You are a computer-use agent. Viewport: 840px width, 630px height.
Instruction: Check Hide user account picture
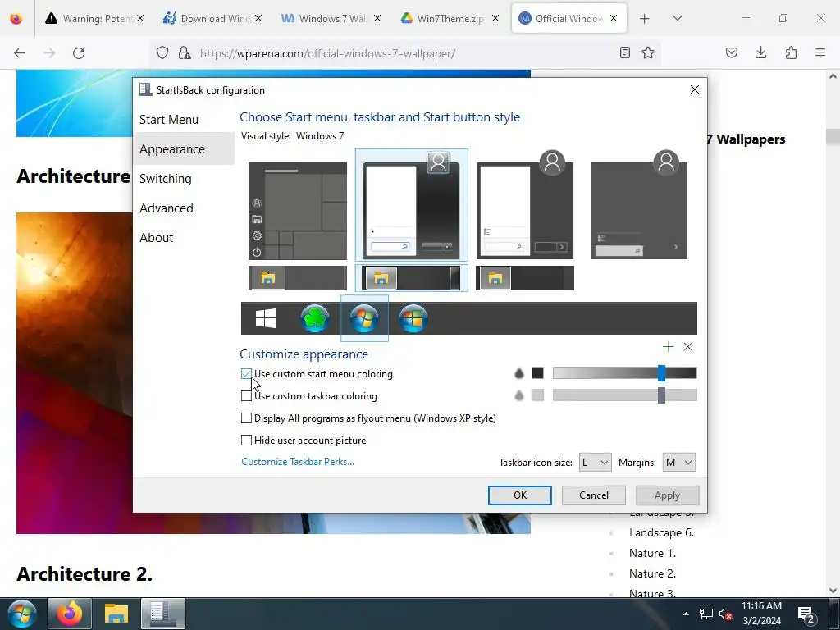click(x=246, y=440)
